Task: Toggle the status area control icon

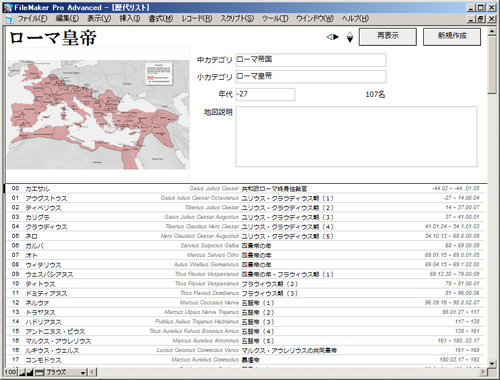Action: (x=39, y=372)
